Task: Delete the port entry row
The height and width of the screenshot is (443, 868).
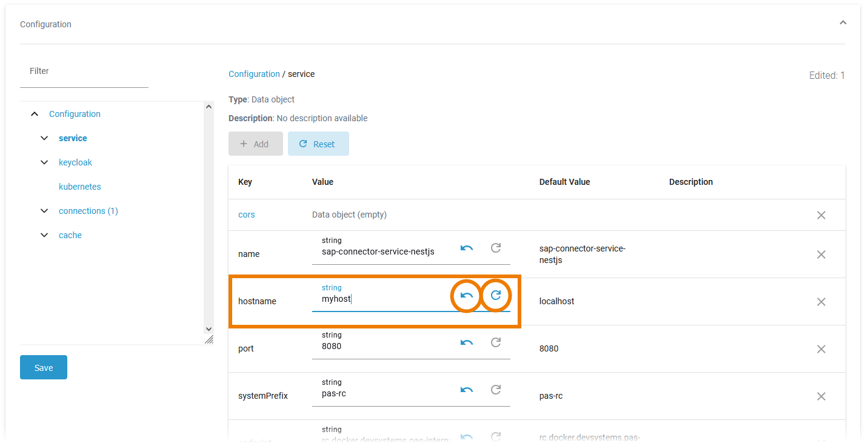Action: 821,349
